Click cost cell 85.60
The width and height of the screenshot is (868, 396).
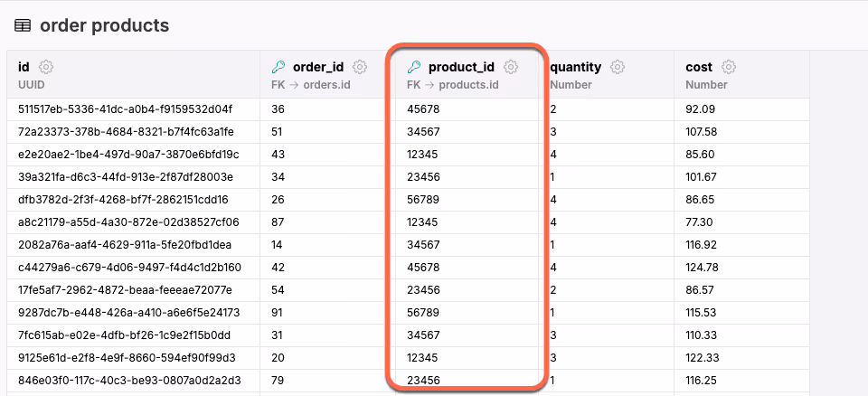[741, 155]
